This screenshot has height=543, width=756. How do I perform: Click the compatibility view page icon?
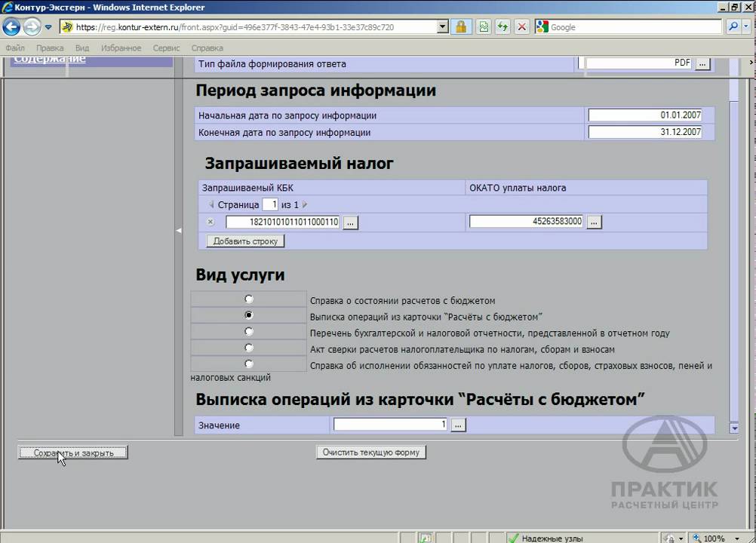484,27
